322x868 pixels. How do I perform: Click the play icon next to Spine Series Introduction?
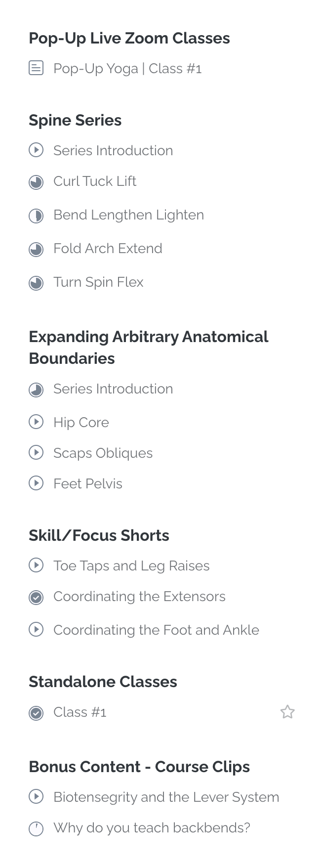tap(36, 150)
